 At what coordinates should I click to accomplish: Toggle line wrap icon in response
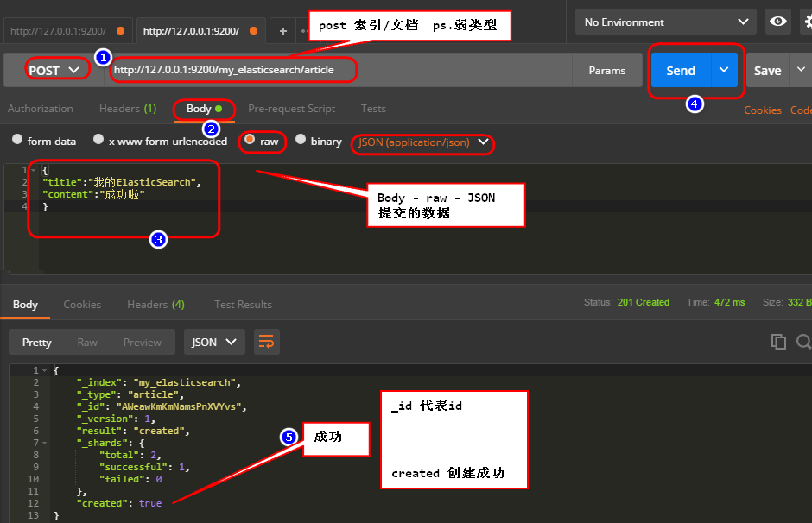(x=267, y=342)
